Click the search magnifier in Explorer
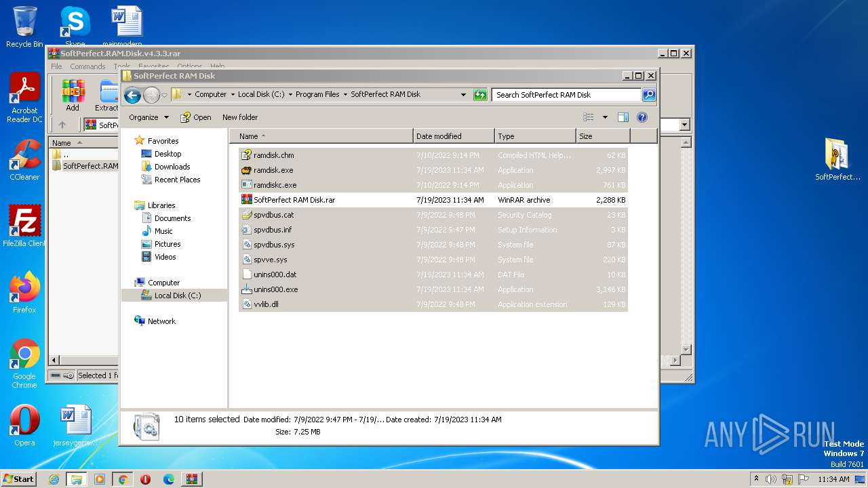 [649, 95]
